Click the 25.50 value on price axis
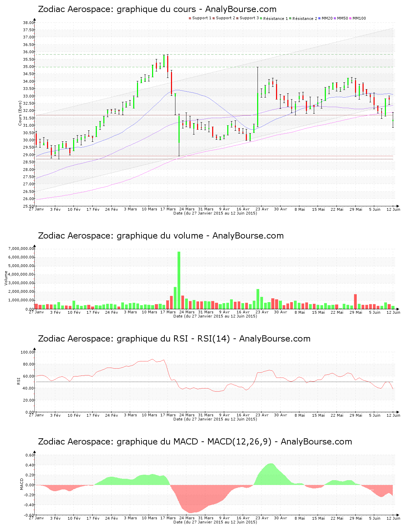This screenshot has height=532, width=412. click(28, 206)
